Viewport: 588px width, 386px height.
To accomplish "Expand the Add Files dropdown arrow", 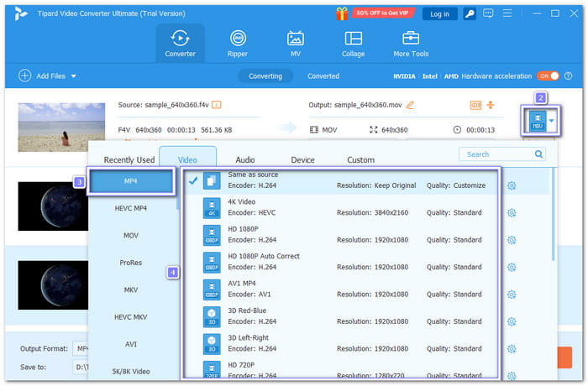I will coord(74,76).
